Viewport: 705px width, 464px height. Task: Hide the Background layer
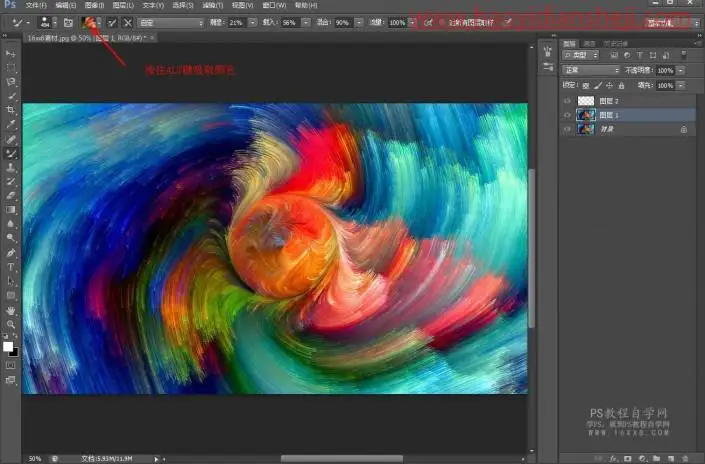tap(567, 129)
